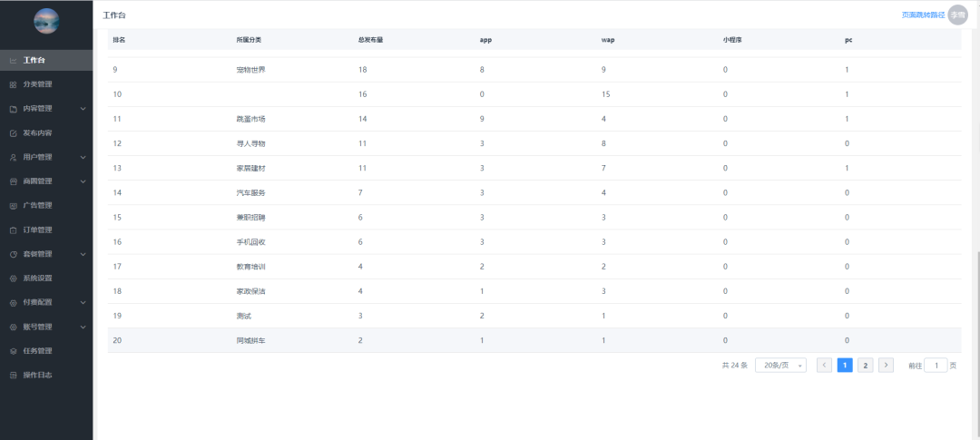Open 操作日志 menu label
The width and height of the screenshot is (980, 440).
pos(37,376)
